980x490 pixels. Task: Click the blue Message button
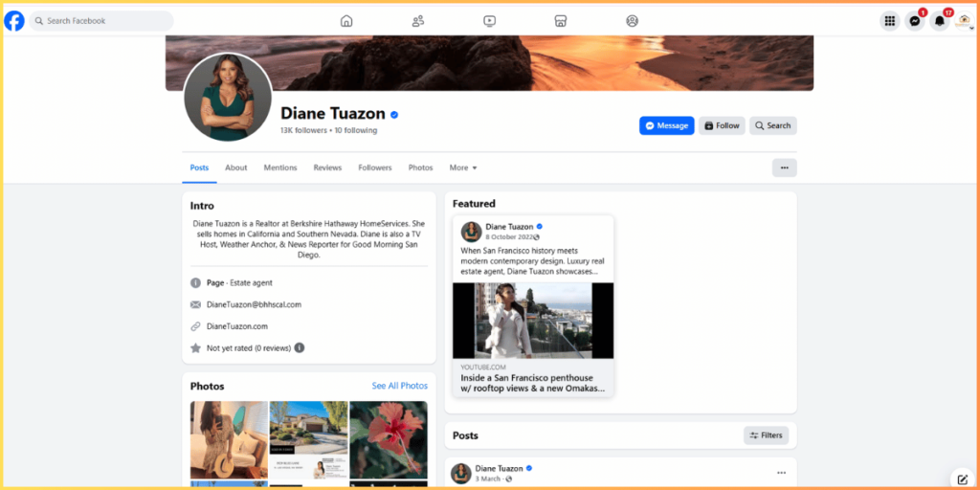click(x=666, y=125)
